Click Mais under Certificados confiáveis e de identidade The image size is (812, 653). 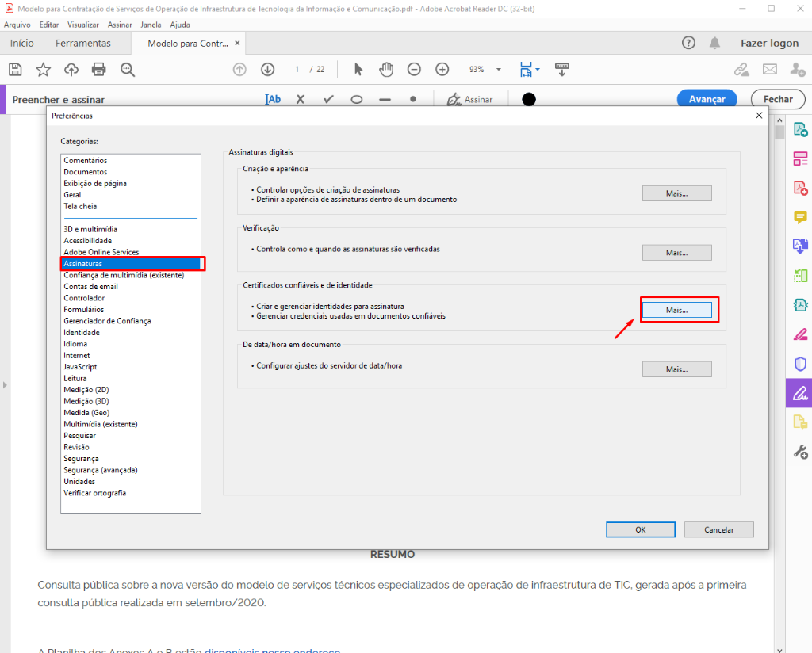(676, 311)
